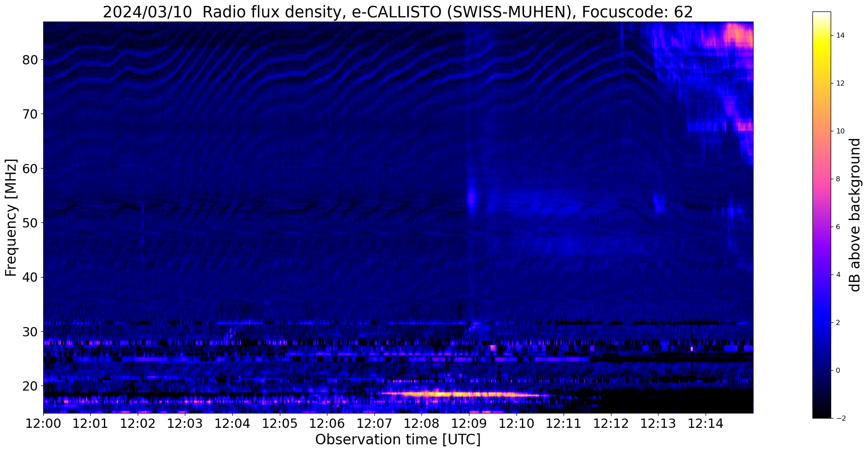Click the 12:14 time tick label
The height and width of the screenshot is (452, 868).
pyautogui.click(x=706, y=424)
